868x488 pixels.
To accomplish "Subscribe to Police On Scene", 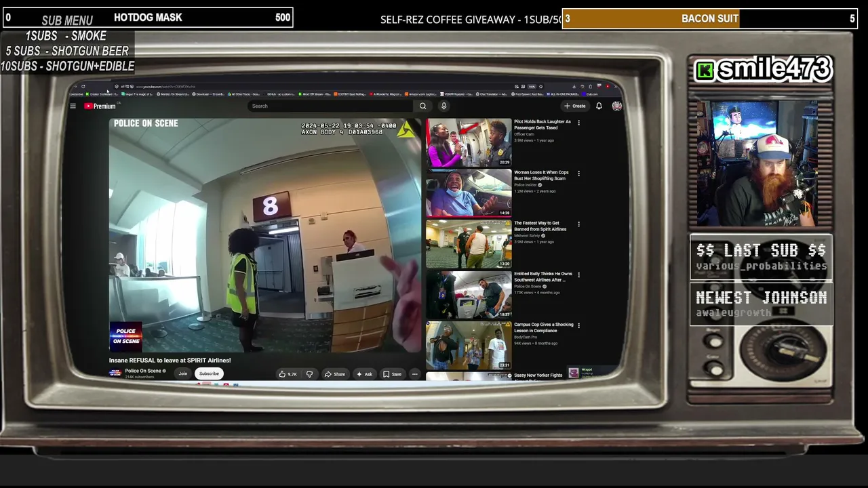I will pos(209,373).
